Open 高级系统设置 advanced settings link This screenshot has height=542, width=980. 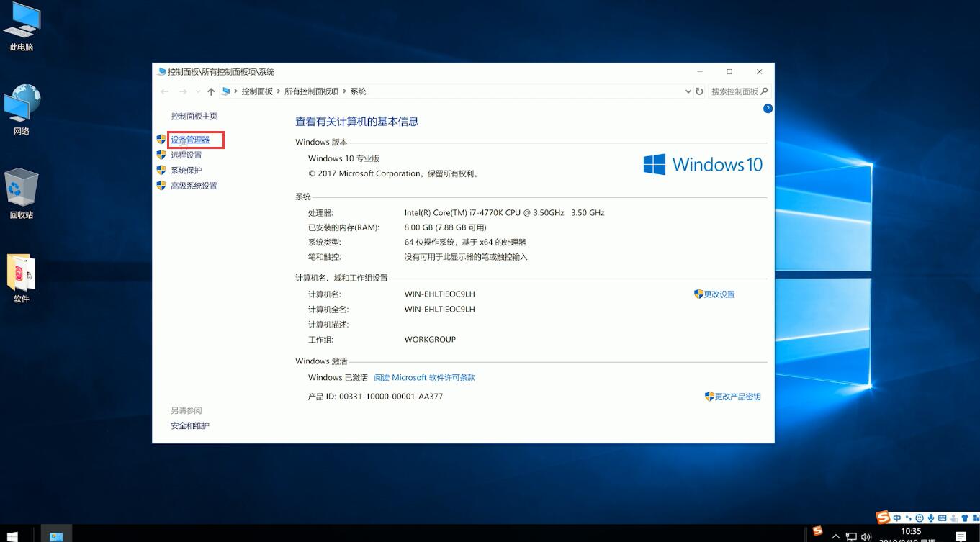pos(194,186)
